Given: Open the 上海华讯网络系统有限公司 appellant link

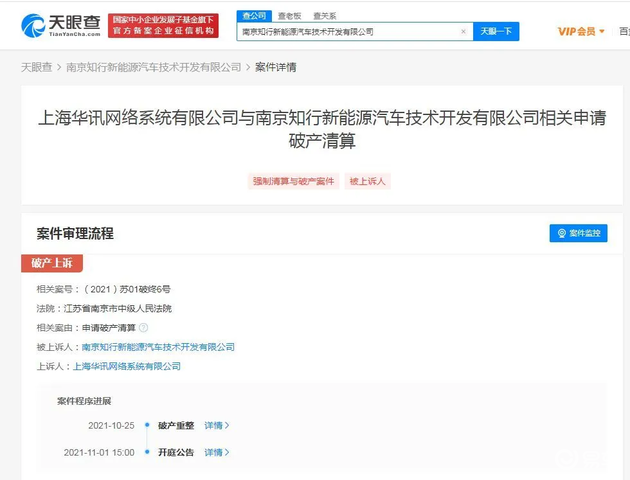Looking at the screenshot, I should coord(127,367).
